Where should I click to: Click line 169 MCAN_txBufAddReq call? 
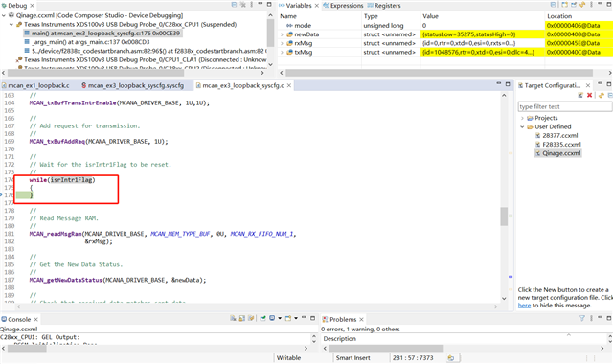coord(99,142)
